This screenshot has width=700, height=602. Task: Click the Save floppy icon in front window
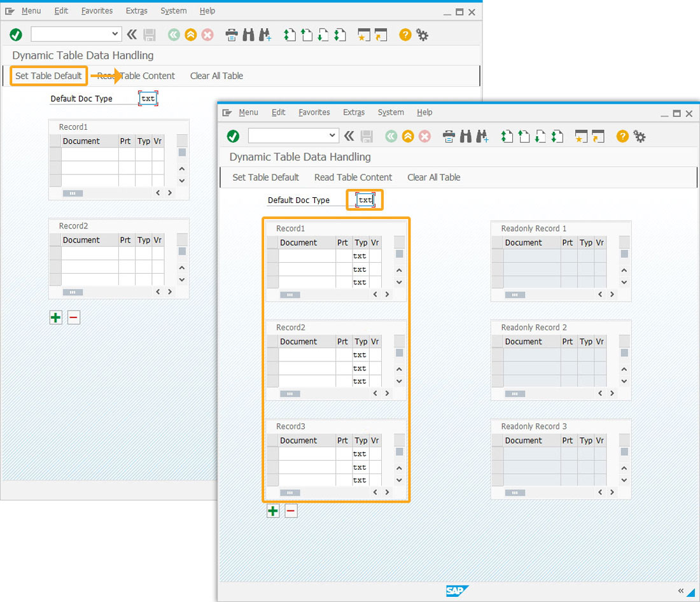coord(367,136)
